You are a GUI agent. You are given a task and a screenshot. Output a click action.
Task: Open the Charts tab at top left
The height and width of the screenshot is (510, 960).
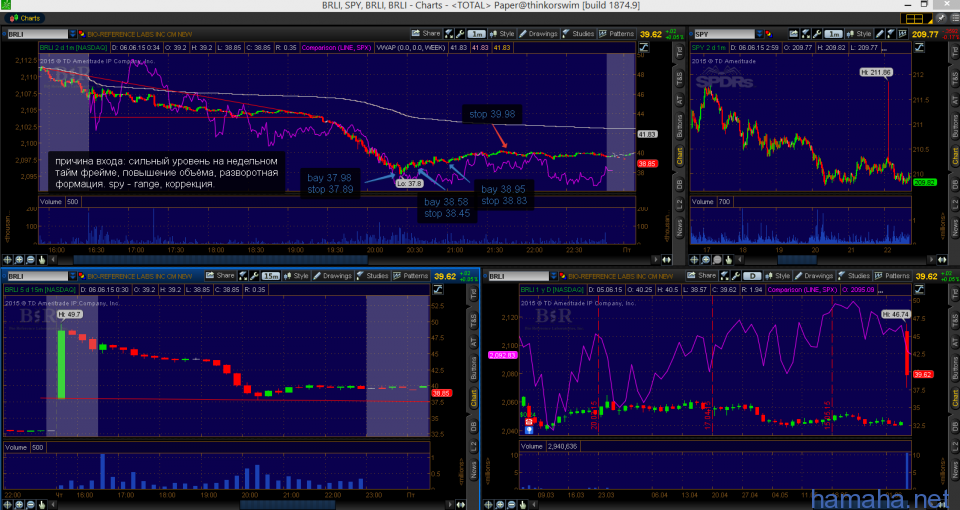tap(24, 18)
